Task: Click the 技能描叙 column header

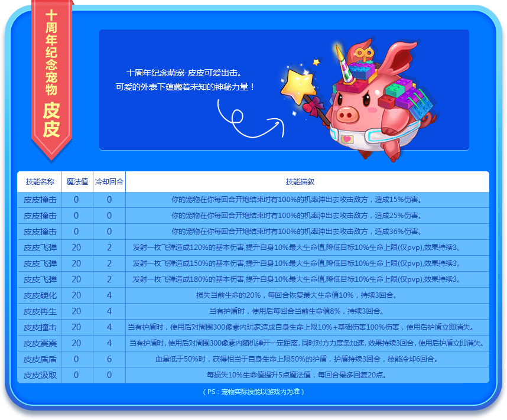Action: click(300, 182)
